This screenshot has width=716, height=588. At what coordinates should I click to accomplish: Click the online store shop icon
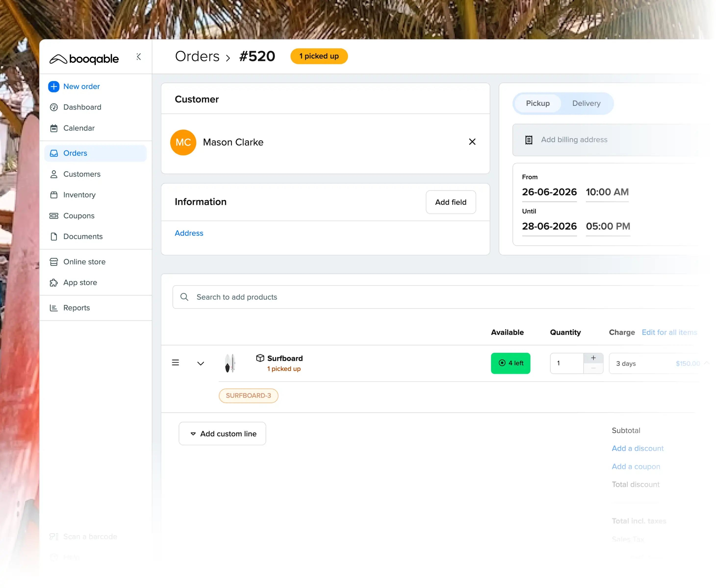53,262
